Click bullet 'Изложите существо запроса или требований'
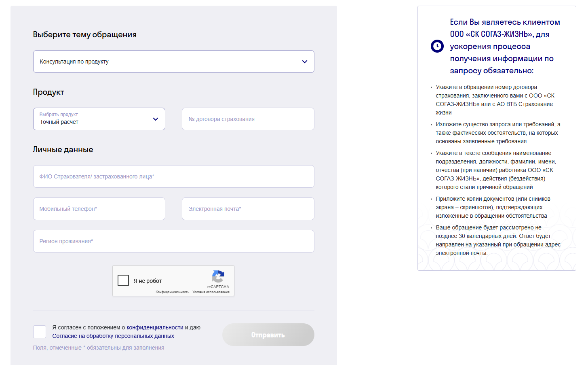Image resolution: width=588 pixels, height=365 pixels. point(498,133)
